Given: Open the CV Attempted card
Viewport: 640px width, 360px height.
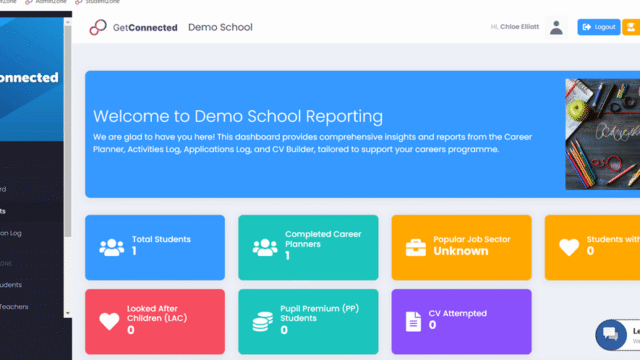Looking at the screenshot, I should pos(462,322).
